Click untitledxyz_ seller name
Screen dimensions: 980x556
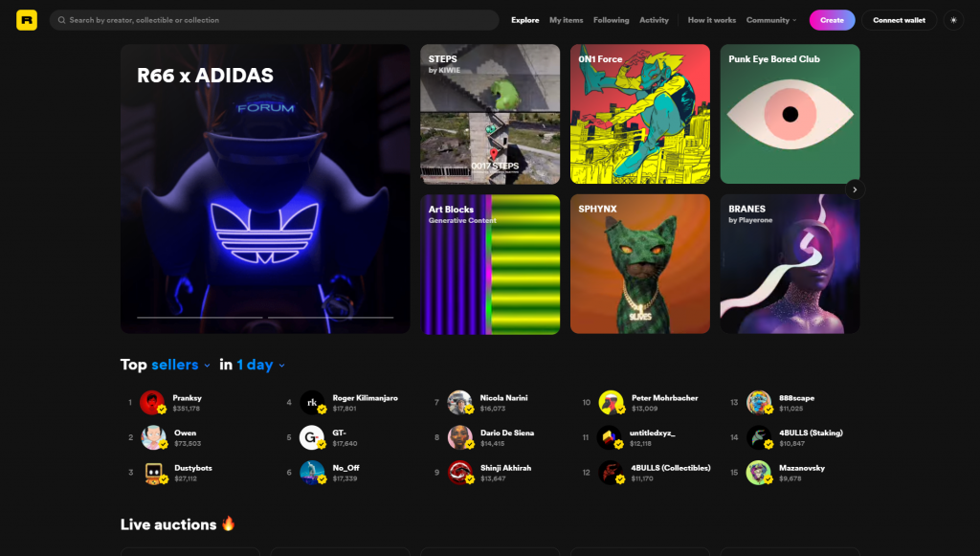pos(652,433)
